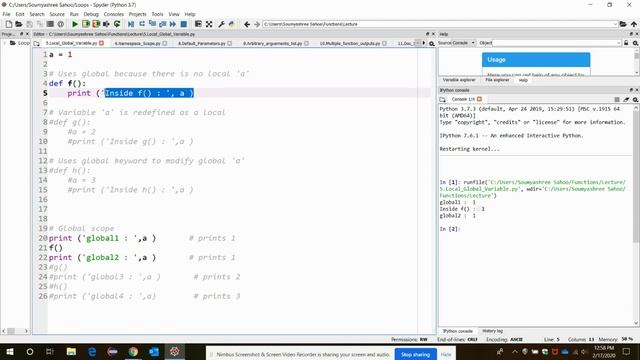Screen dimensions: 640x360
Task: Close the 9.Arbitrary_arguements_list.py tab
Action: pyautogui.click(x=307, y=43)
